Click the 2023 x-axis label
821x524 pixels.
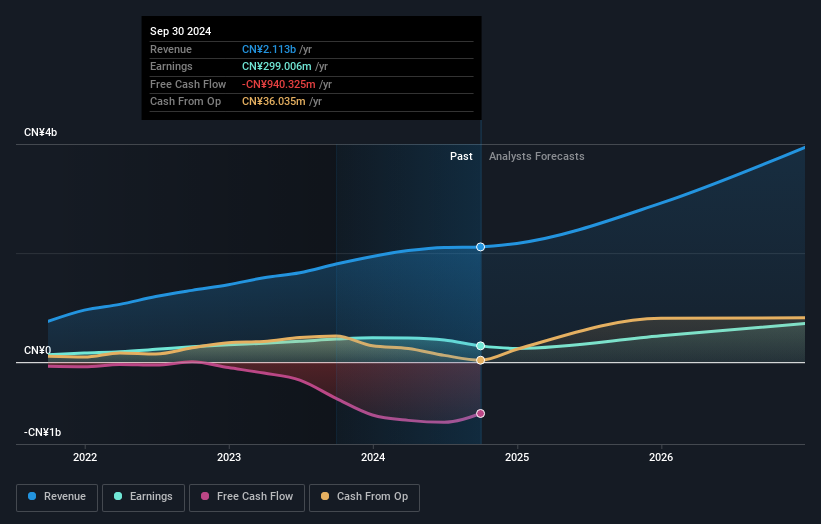click(x=229, y=457)
